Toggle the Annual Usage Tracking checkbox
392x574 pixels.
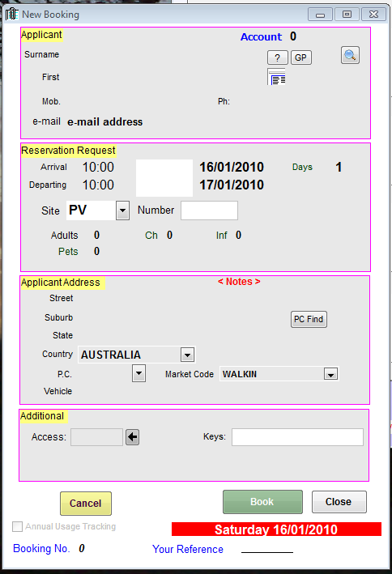17,526
